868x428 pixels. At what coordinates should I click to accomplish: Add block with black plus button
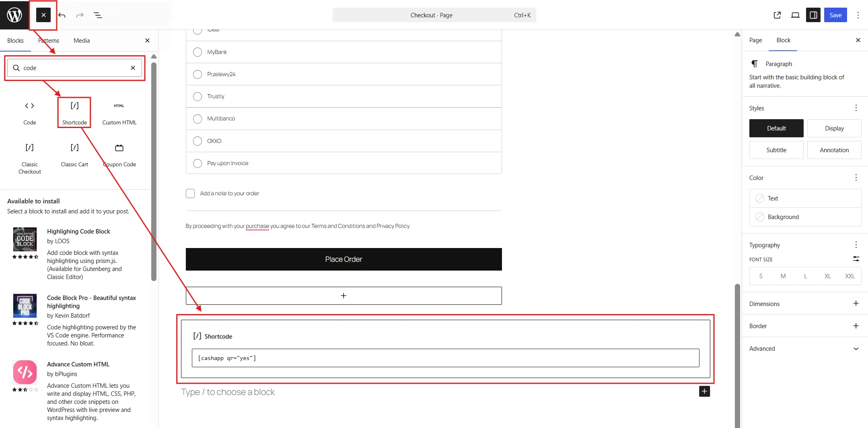(704, 391)
